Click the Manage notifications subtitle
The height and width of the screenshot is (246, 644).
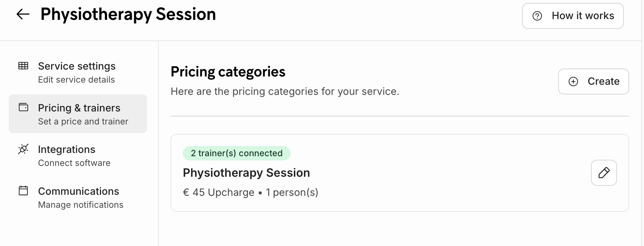click(x=81, y=205)
